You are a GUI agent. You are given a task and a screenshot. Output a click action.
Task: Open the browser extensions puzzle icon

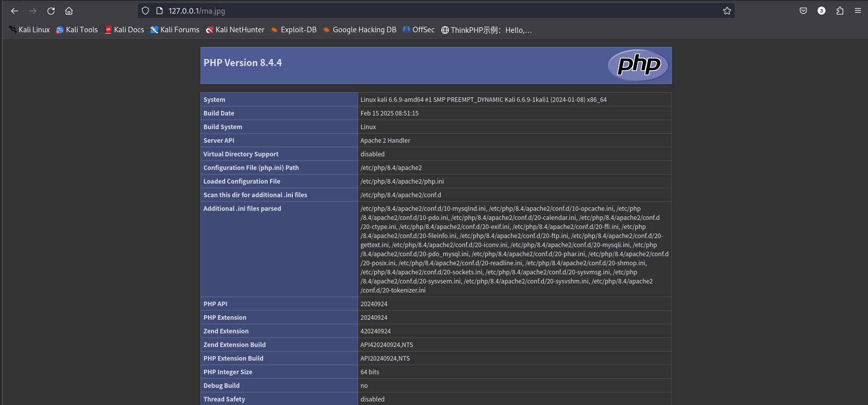(x=840, y=11)
